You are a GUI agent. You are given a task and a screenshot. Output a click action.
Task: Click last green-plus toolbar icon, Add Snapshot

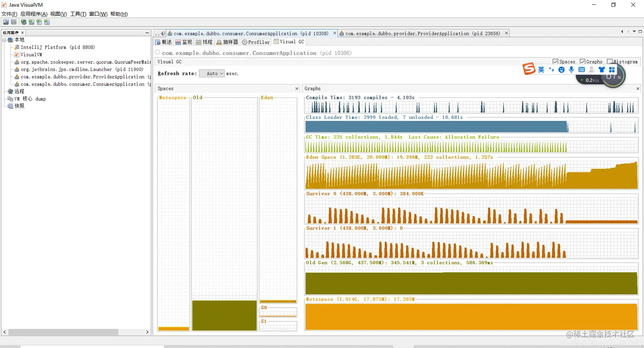click(x=47, y=22)
